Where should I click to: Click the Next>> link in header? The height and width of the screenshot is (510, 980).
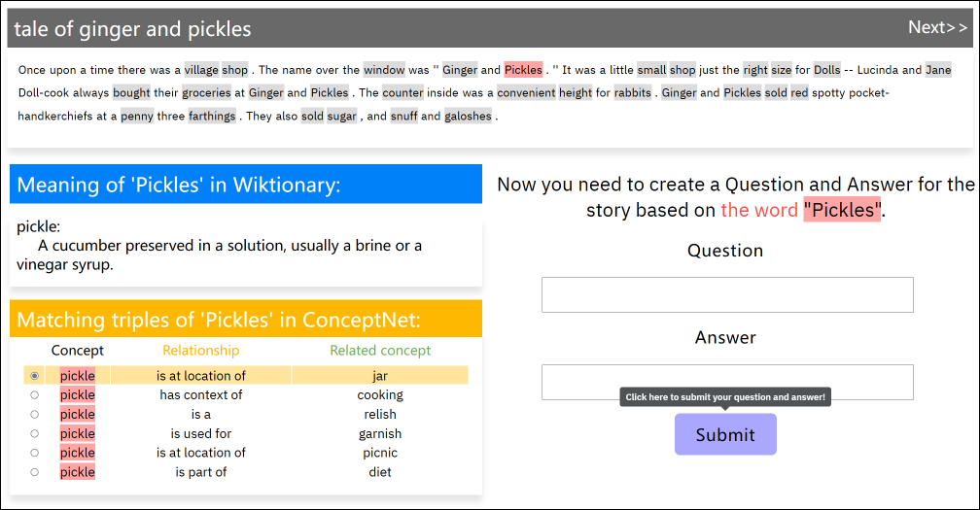click(937, 27)
